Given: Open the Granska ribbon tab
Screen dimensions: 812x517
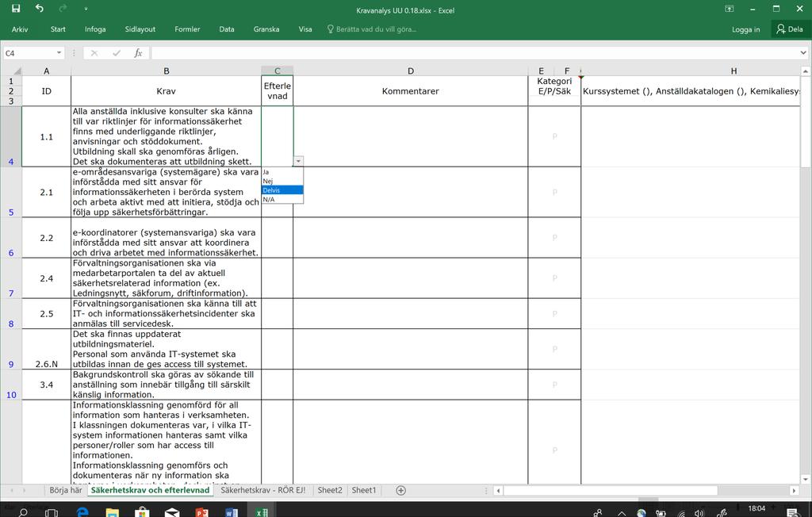Looking at the screenshot, I should point(266,29).
